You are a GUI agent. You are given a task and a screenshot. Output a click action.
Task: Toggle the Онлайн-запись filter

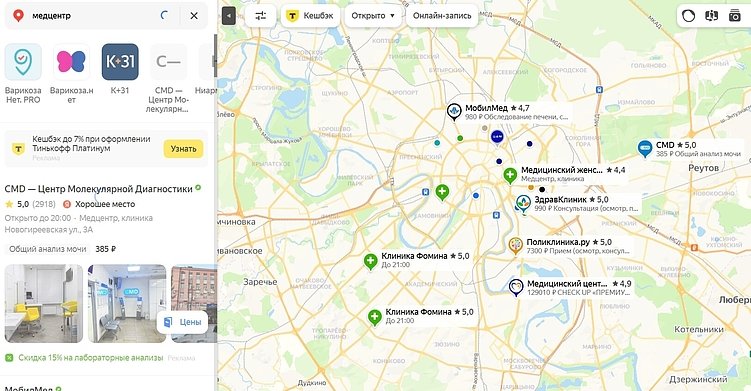[x=442, y=16]
